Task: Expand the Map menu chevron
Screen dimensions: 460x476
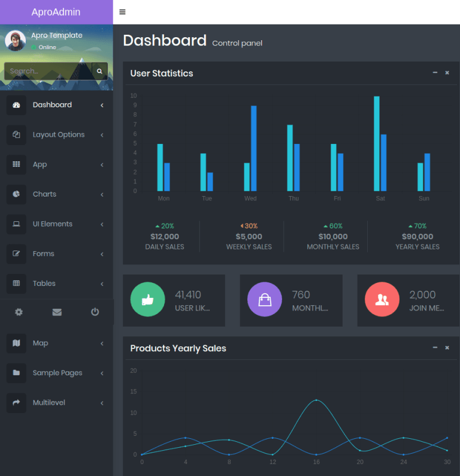Action: 102,344
